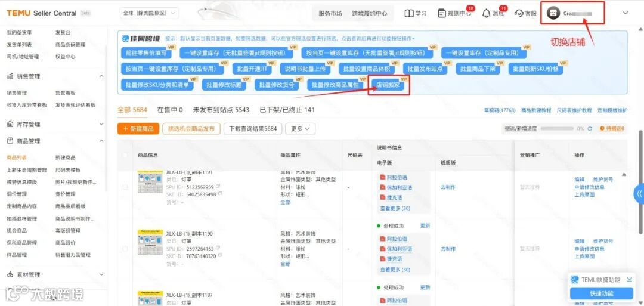Open the 消息 bell notifications

(x=487, y=13)
